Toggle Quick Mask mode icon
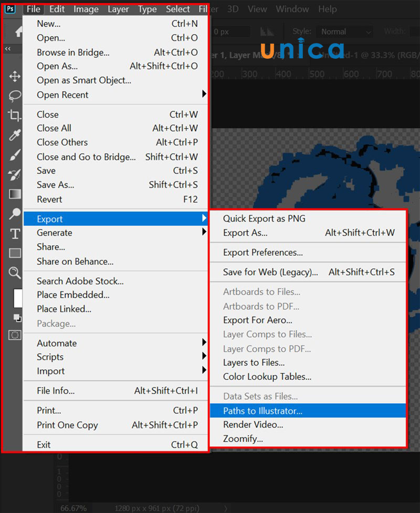420x513 pixels. point(15,334)
